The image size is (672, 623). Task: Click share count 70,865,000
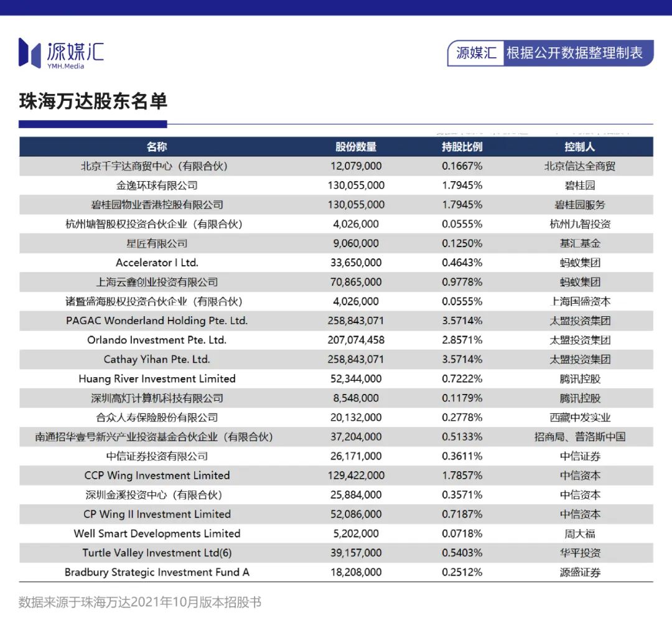tap(356, 282)
